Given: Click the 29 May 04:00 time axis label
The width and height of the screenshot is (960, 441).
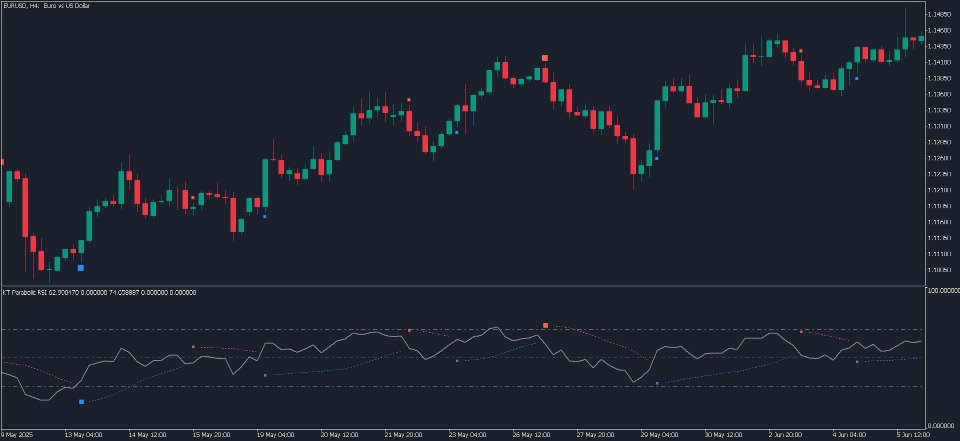Looking at the screenshot, I should click(x=659, y=434).
